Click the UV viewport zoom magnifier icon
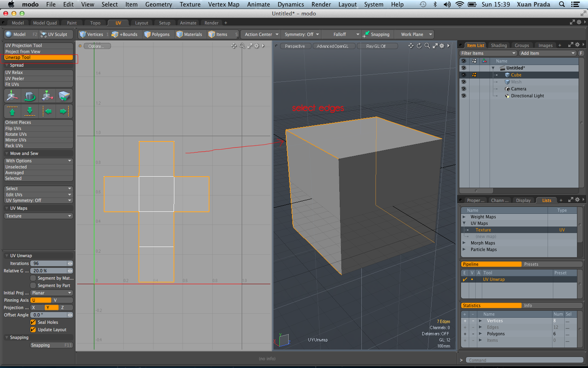Screen dimensions: 588x368 [242, 46]
